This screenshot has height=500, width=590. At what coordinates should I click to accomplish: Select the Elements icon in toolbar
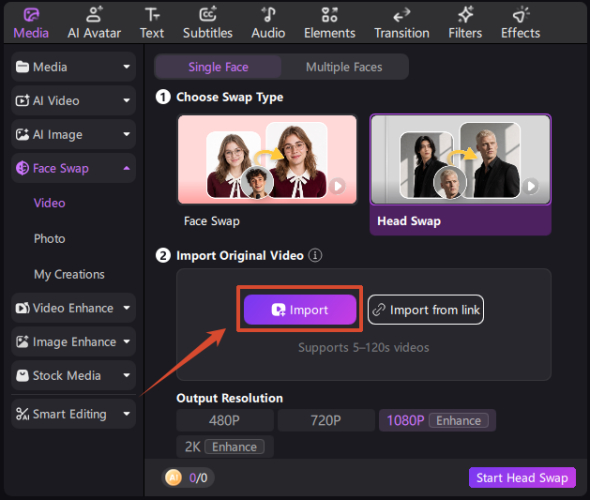click(x=330, y=15)
